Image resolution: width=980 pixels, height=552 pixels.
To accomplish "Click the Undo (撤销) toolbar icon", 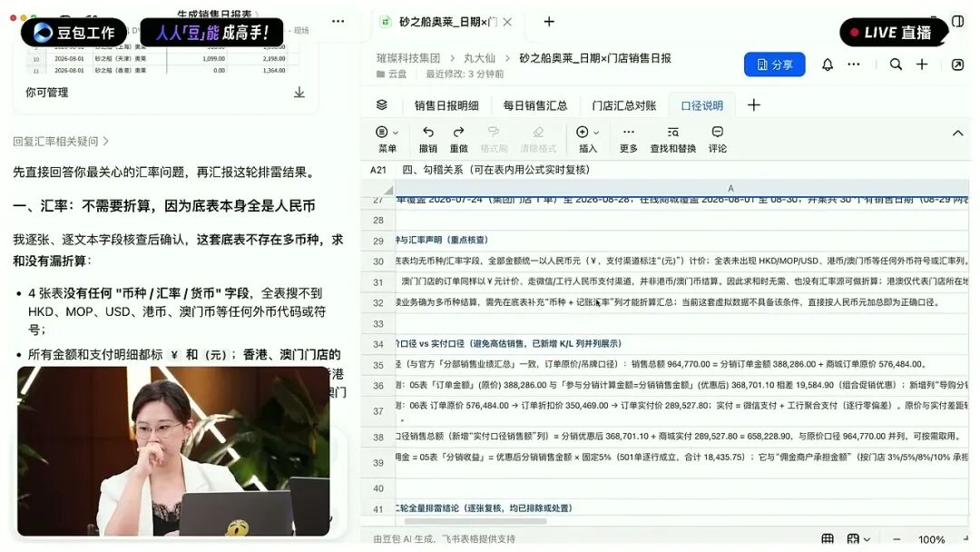I will click(x=427, y=132).
